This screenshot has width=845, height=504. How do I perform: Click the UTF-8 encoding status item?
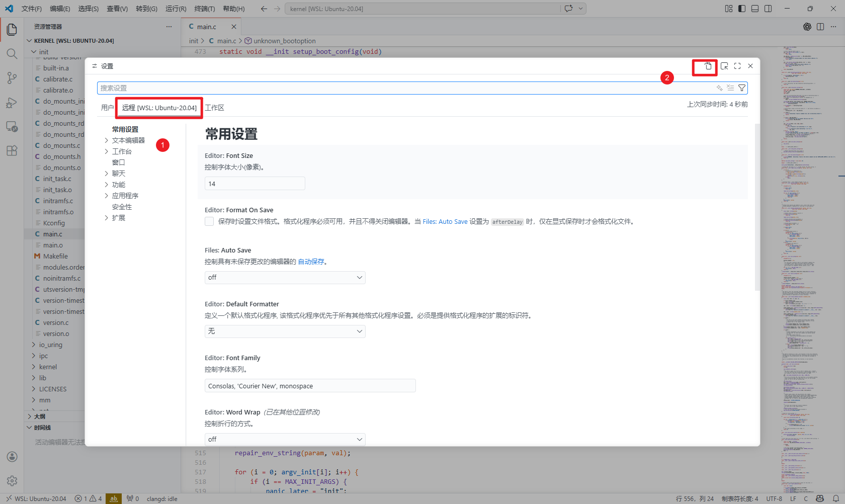[x=774, y=498]
